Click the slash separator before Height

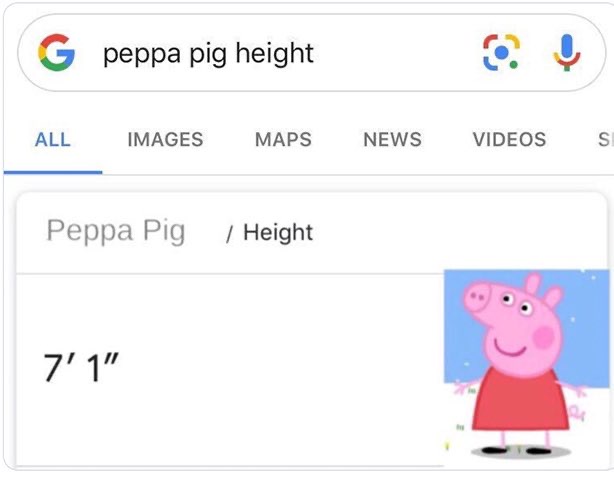click(x=229, y=234)
